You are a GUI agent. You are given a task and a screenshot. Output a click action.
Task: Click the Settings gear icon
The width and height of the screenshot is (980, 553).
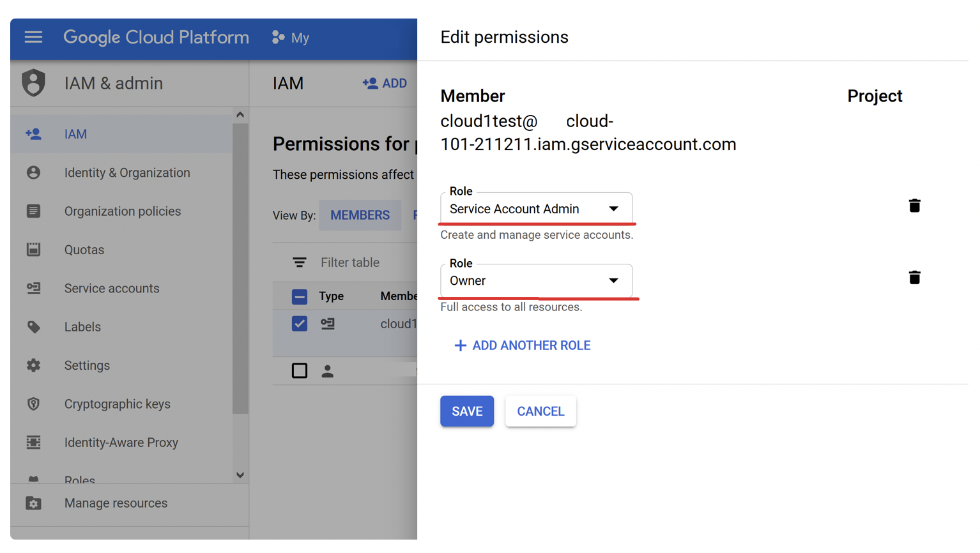pyautogui.click(x=33, y=365)
